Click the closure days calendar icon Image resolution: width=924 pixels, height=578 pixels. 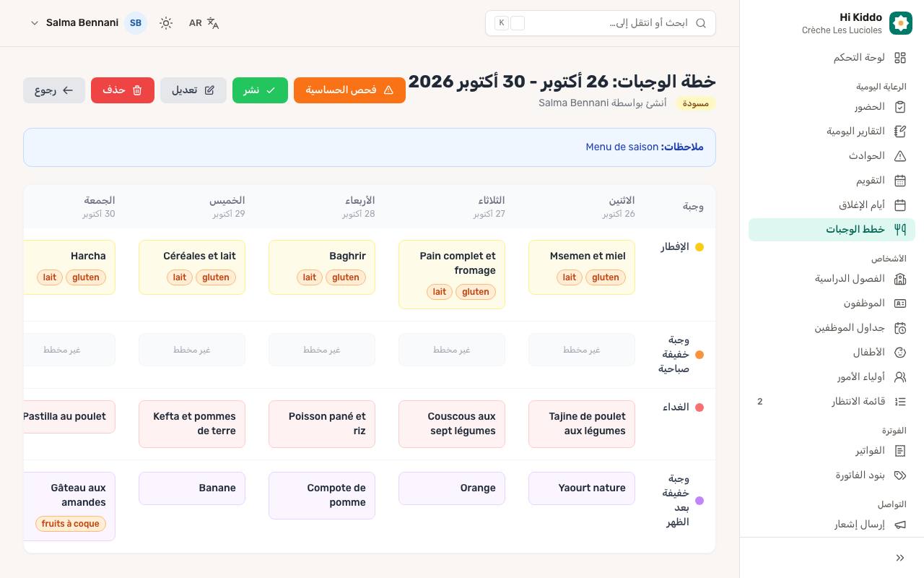[x=900, y=205]
